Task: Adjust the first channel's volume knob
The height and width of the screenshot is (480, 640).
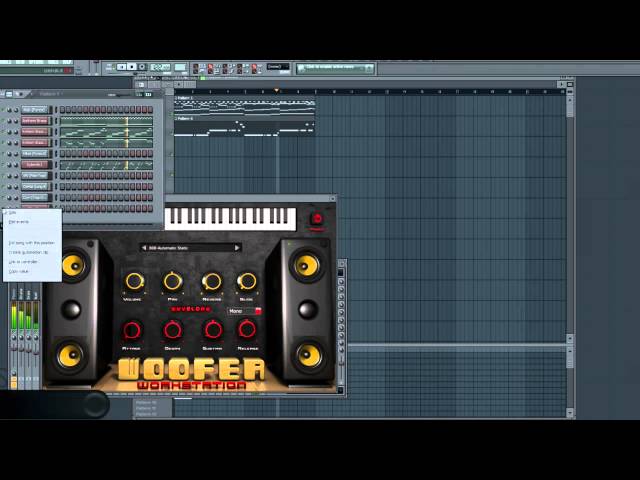Action: click(16, 110)
